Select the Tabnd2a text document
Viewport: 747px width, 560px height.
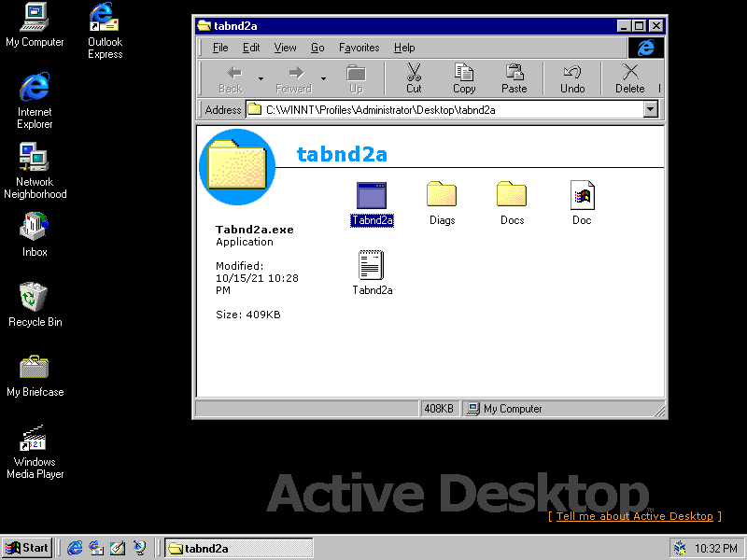point(372,273)
